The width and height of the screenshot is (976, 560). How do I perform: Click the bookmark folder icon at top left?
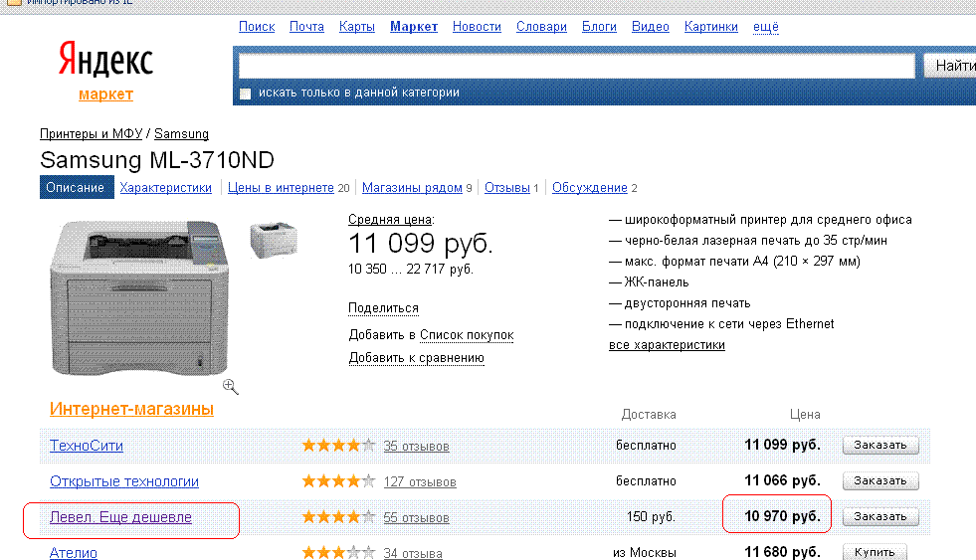[x=14, y=3]
